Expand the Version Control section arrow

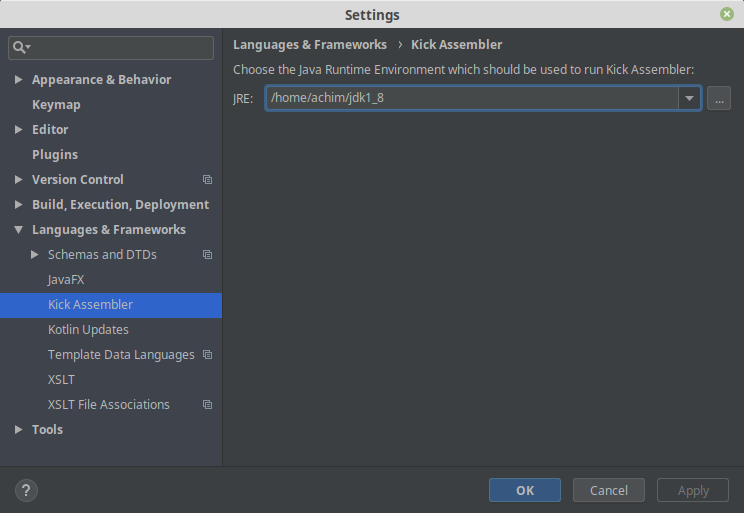click(x=18, y=179)
